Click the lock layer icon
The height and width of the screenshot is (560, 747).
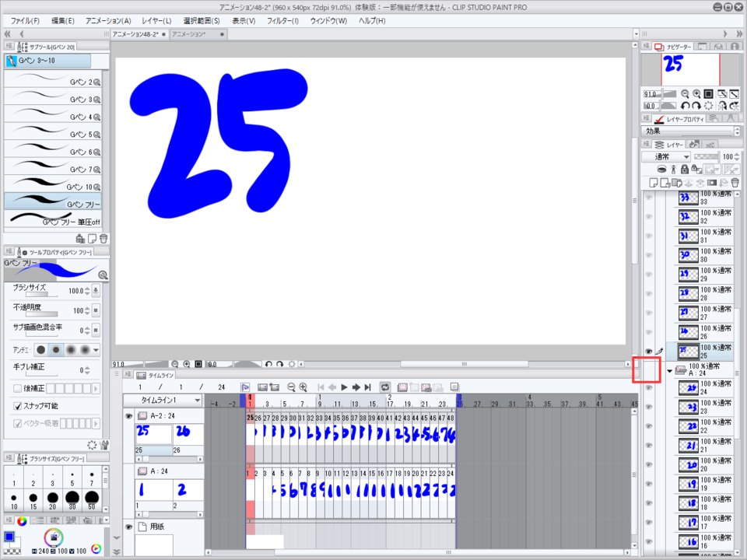click(684, 169)
